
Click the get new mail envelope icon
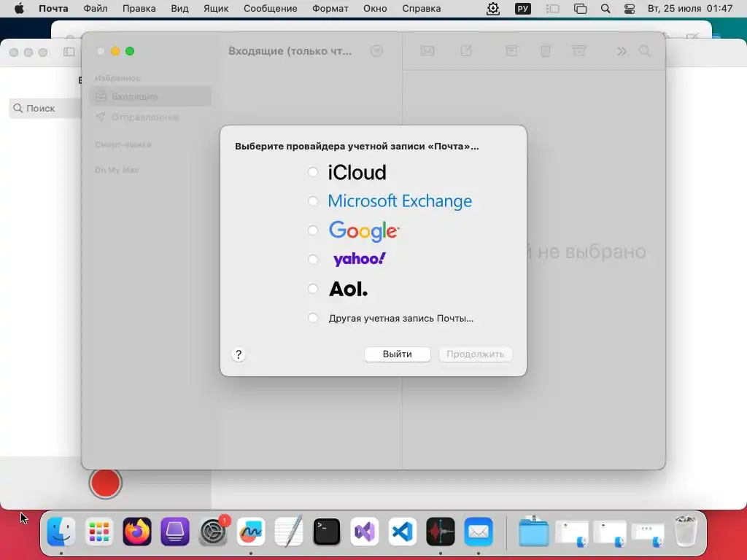(x=427, y=50)
